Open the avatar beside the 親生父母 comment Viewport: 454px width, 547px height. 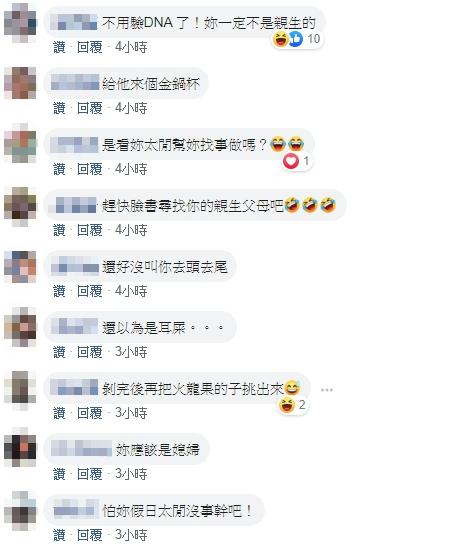point(20,207)
